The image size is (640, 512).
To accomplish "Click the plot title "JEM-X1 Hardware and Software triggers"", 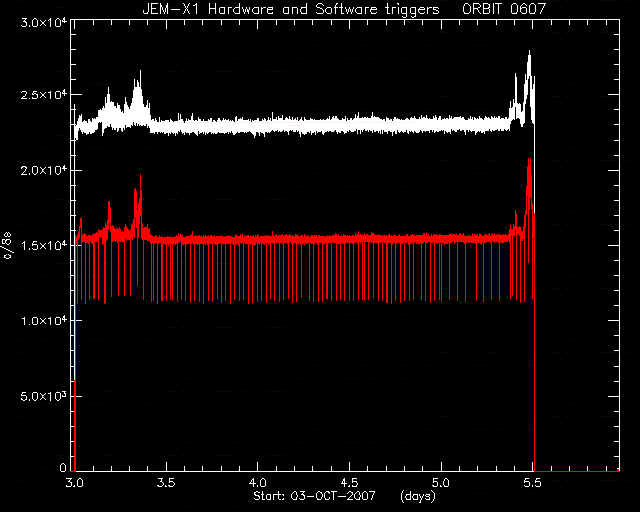I will coord(291,9).
